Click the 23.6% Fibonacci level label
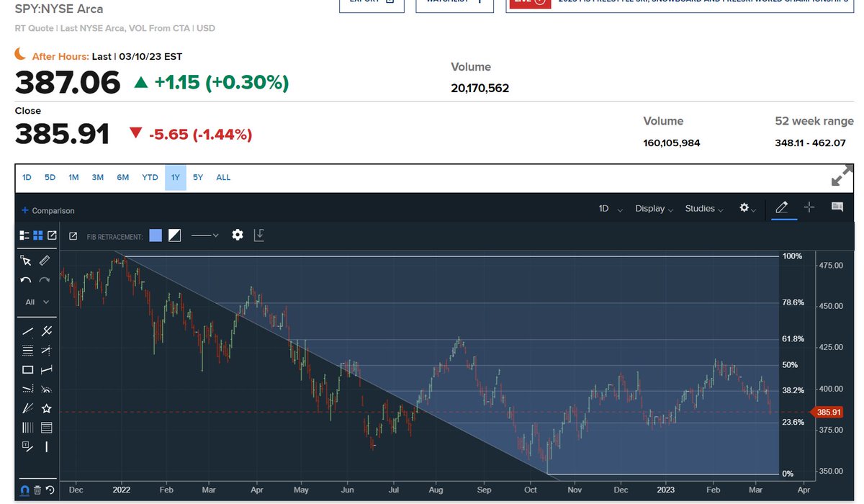Viewport: 864px width, 504px height. click(x=793, y=422)
